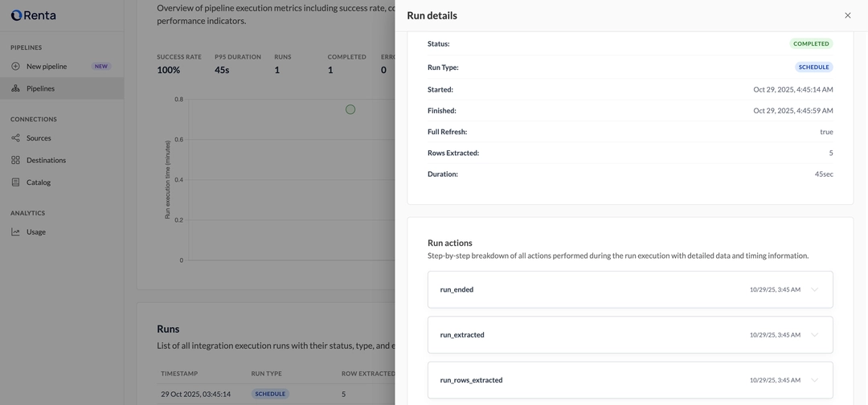Image resolution: width=868 pixels, height=405 pixels.
Task: Expand the run_rows_extracted action chevron
Action: point(814,380)
